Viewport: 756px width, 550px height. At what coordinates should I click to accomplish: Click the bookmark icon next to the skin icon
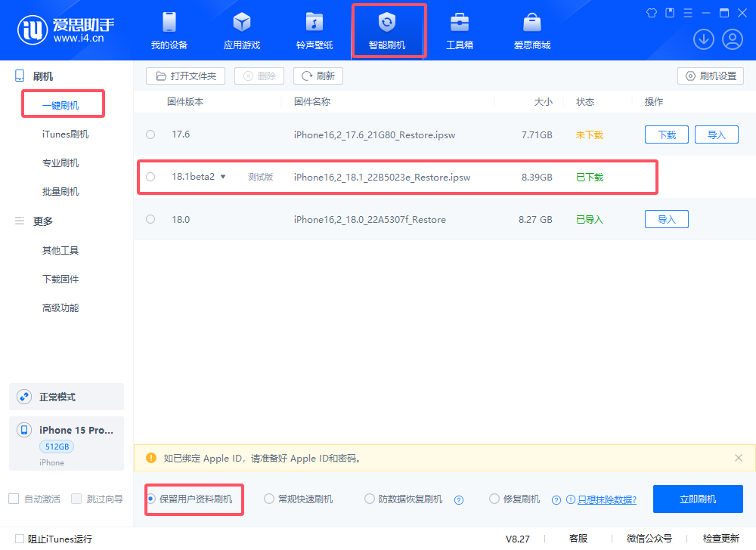(670, 13)
